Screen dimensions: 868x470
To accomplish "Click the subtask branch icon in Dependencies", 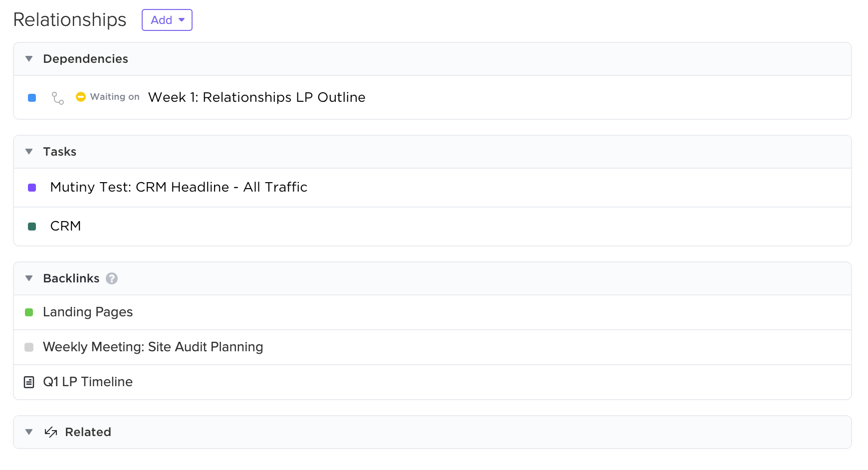I will click(58, 98).
